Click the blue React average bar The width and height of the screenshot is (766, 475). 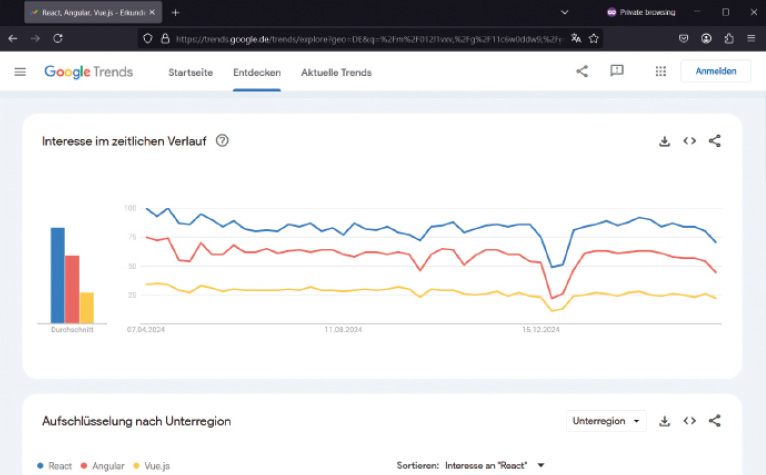[x=58, y=275]
